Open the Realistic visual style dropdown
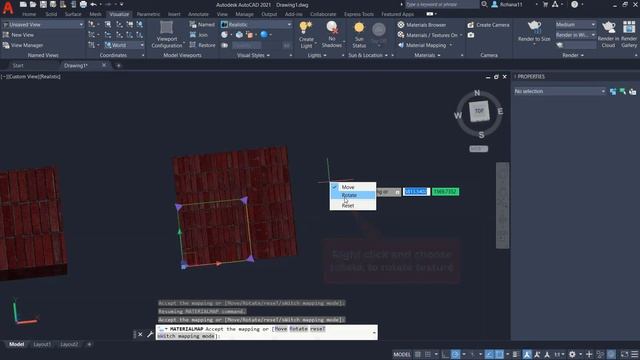Viewport: 640px width, 360px height. point(256,24)
